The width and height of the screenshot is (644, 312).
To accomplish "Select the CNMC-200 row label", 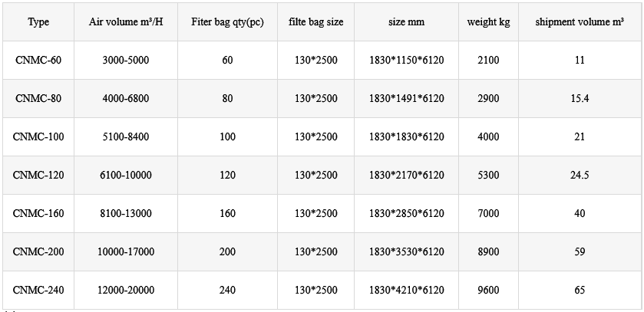I will pyautogui.click(x=38, y=252).
